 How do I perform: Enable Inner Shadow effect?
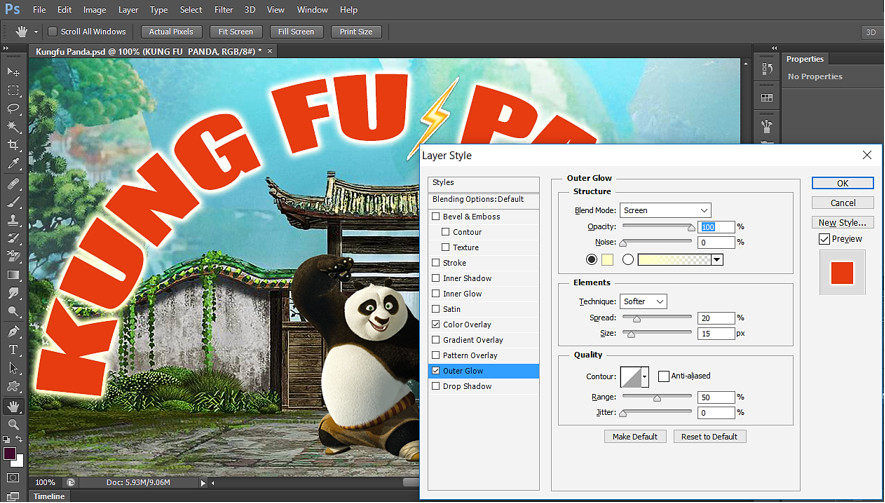(x=436, y=278)
